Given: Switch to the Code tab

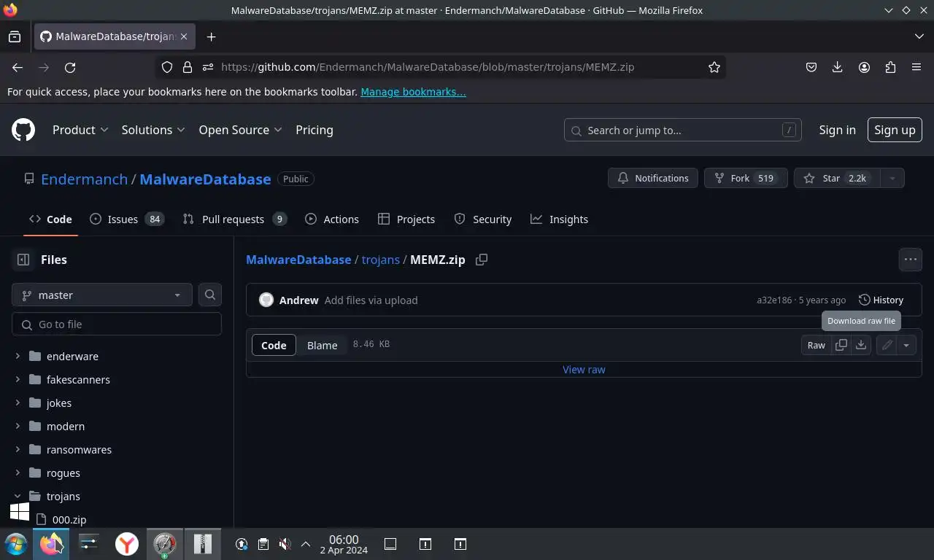Looking at the screenshot, I should click(x=50, y=219).
